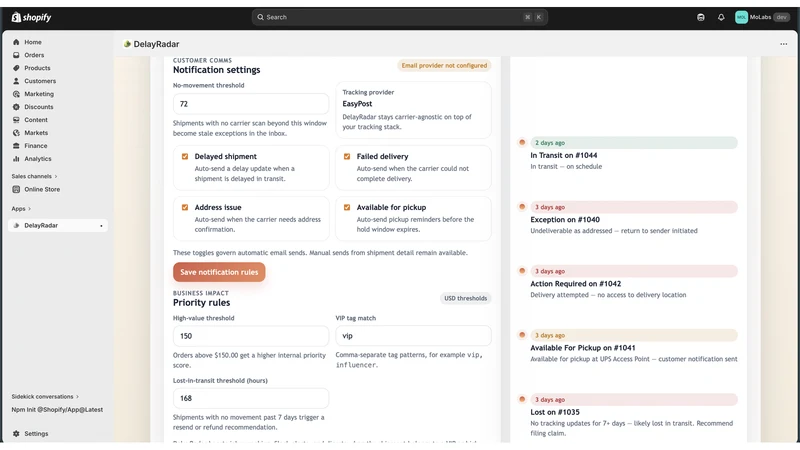Click the MoLabs account avatar
Viewport: 800px width, 450px height.
[x=741, y=17]
